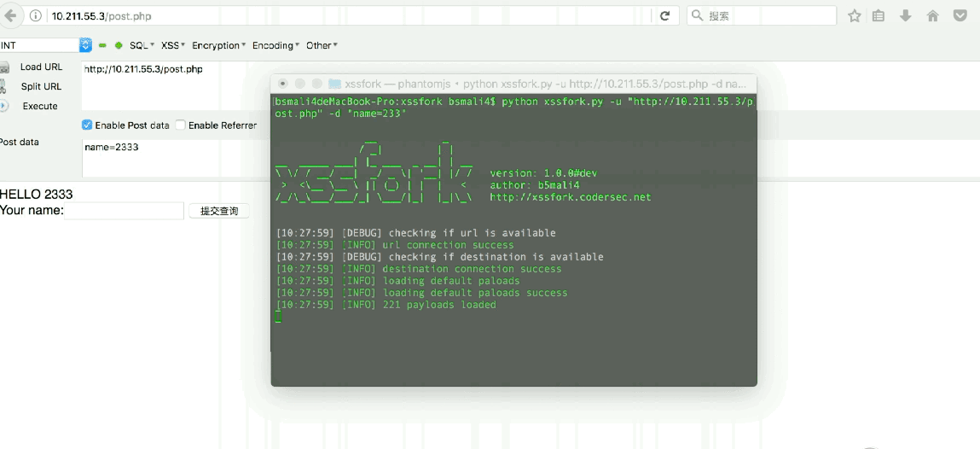Screen dimensions: 980x449
Task: Click the reload page icon
Action: pos(665,16)
